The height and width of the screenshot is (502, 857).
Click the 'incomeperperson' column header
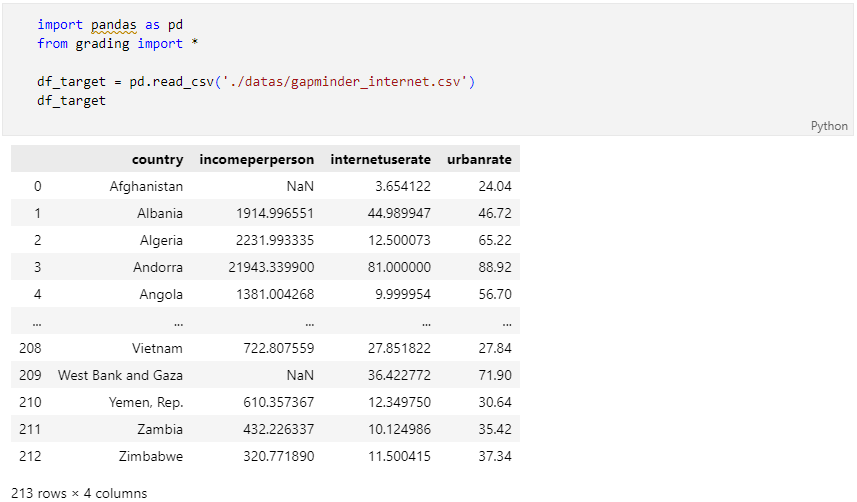point(256,160)
